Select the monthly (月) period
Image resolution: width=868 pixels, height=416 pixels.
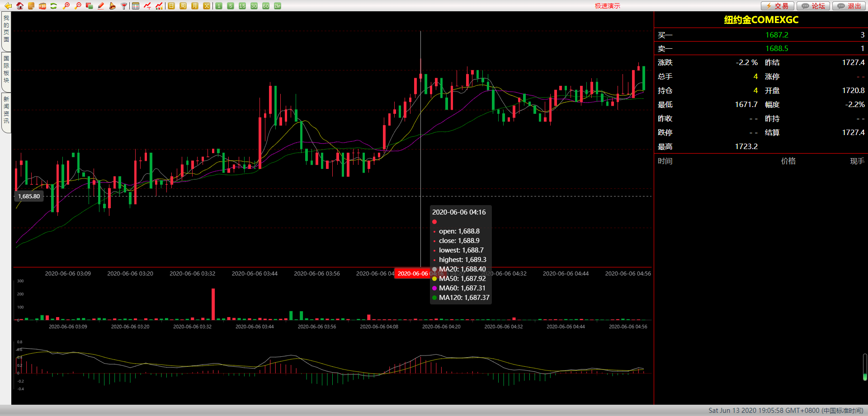coord(195,6)
